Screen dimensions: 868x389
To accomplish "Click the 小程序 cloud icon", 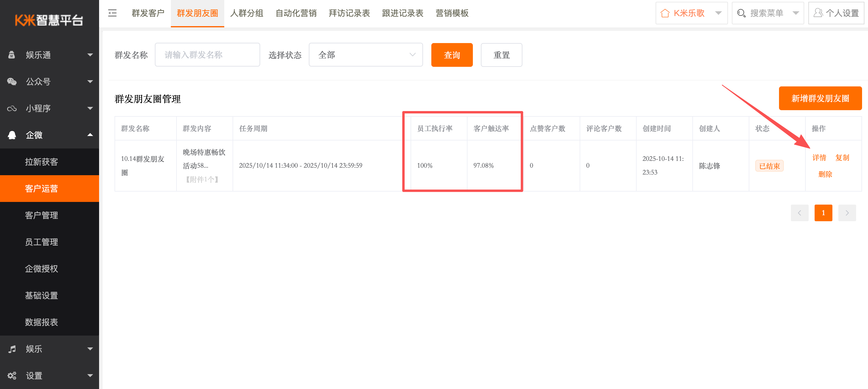I will pos(12,108).
